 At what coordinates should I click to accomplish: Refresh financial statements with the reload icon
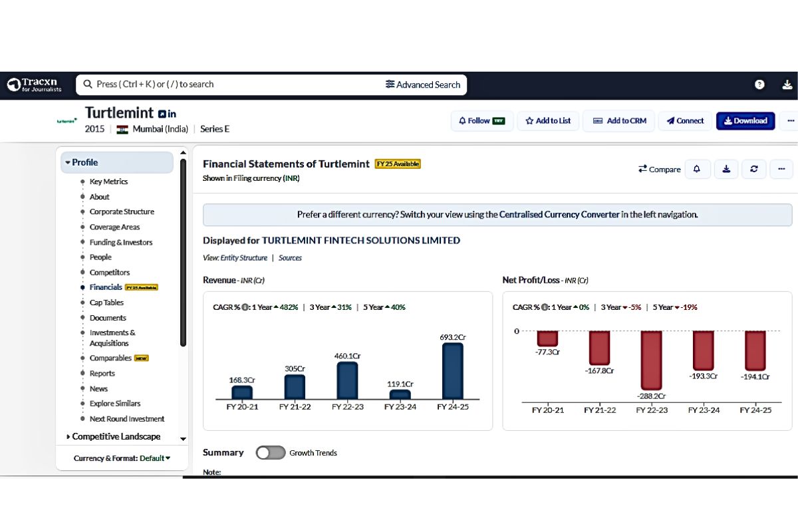pos(754,169)
